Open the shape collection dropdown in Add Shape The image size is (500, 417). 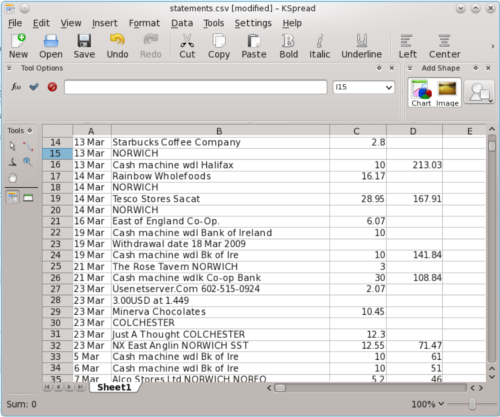[479, 92]
